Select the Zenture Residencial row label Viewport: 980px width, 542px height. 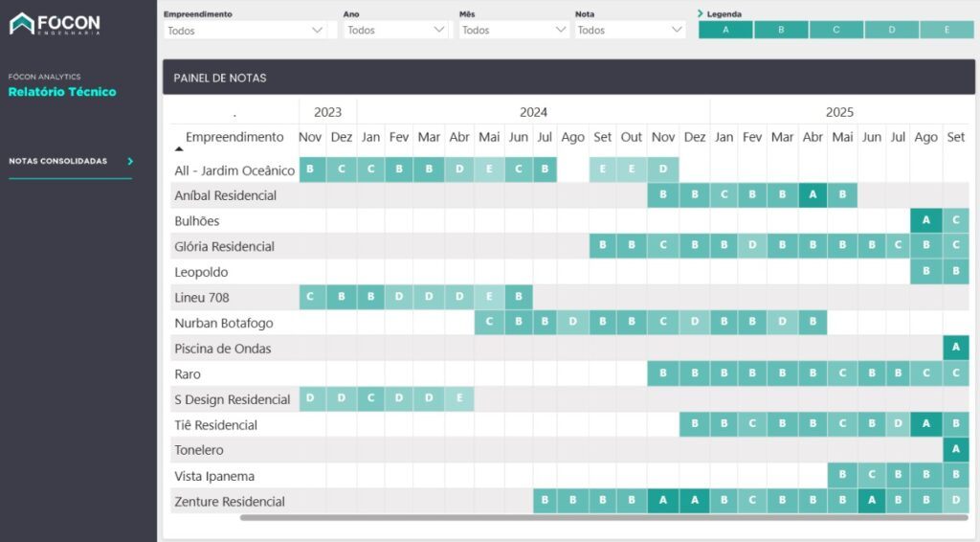click(x=230, y=502)
